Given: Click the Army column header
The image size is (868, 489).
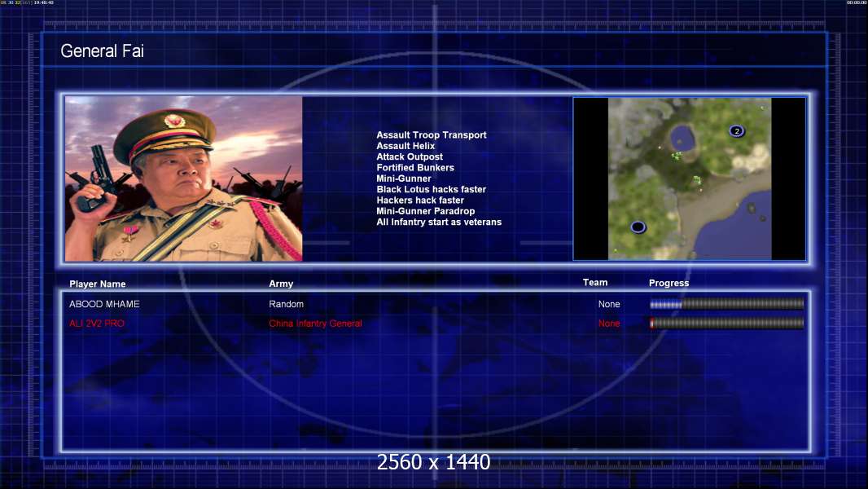Looking at the screenshot, I should pyautogui.click(x=281, y=283).
